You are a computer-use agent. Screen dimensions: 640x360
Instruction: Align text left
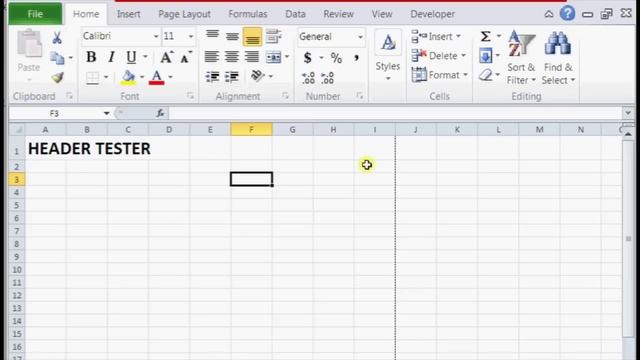coord(211,56)
